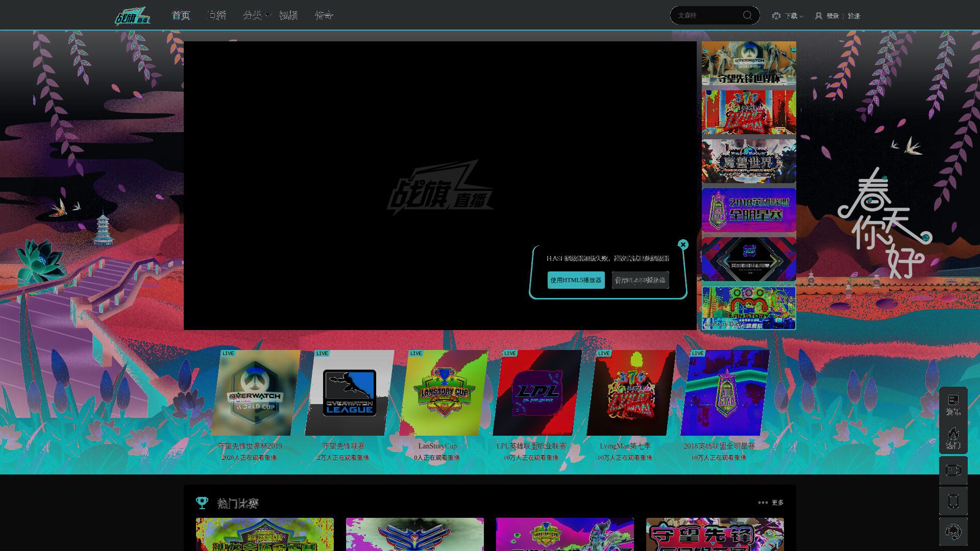Click LIVE badge on LPL card
This screenshot has width=980, height=551.
point(510,353)
